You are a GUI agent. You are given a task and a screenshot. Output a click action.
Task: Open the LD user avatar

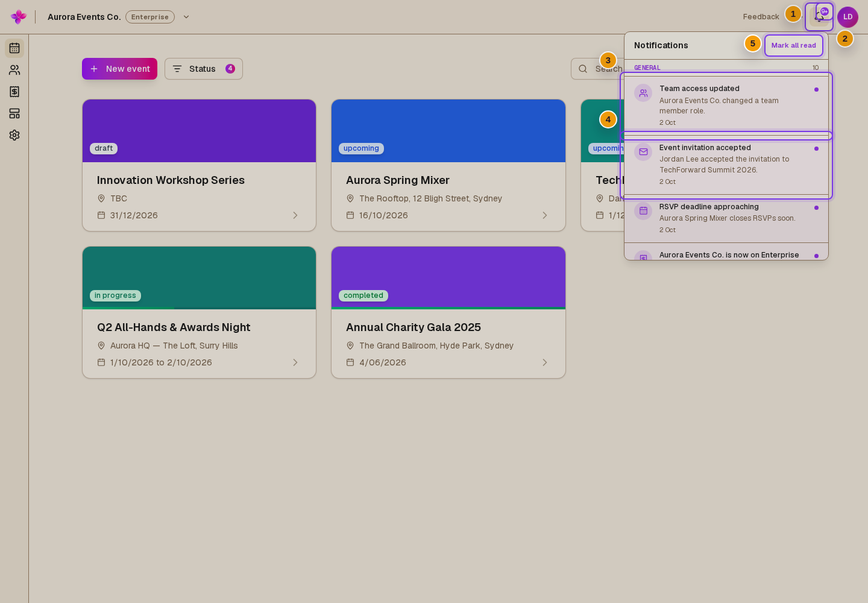pyautogui.click(x=848, y=17)
